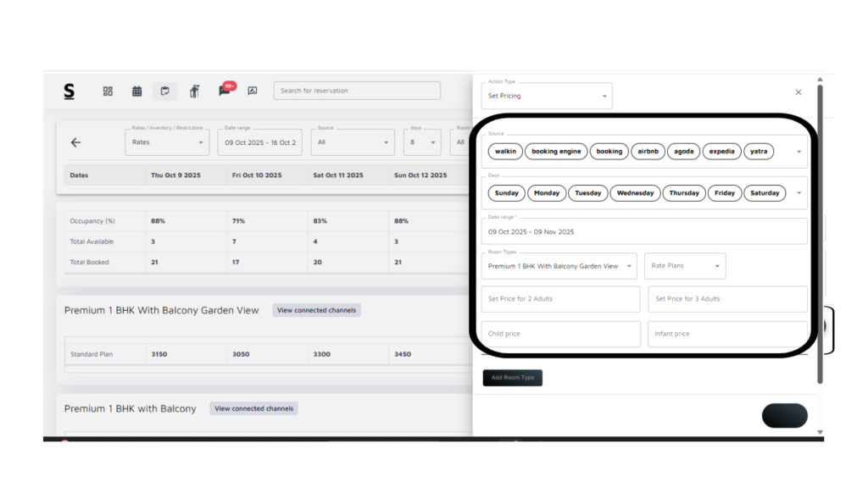Open the Rates / Inventory / Restrictions dropdown
This screenshot has width=868, height=488.
167,142
